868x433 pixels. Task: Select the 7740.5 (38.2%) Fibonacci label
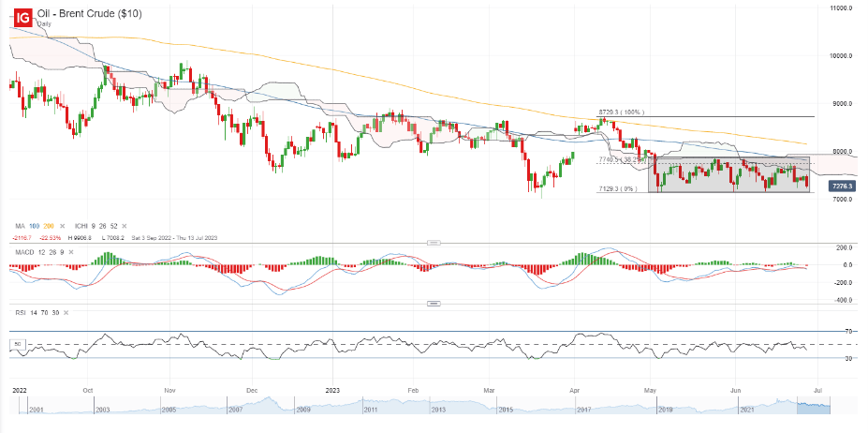(x=623, y=159)
